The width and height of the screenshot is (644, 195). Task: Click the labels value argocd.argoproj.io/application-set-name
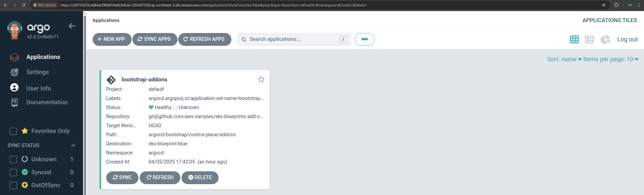pos(206,98)
